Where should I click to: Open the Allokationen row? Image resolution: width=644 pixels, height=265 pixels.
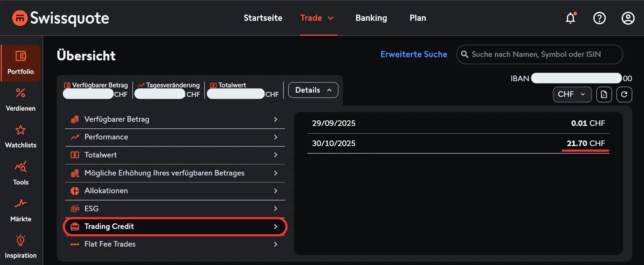point(175,191)
